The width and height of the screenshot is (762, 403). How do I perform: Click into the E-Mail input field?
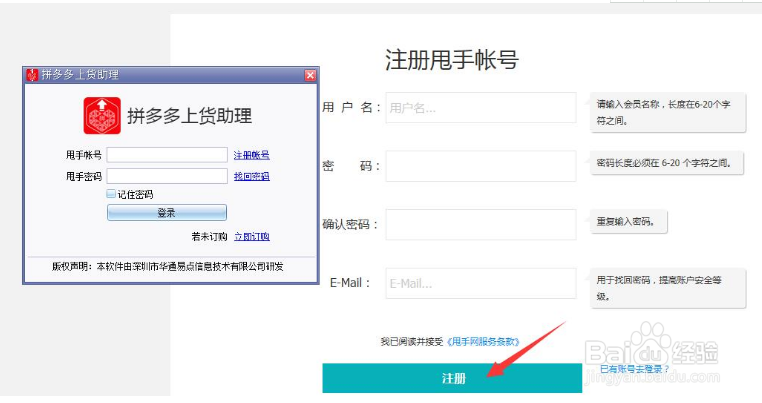coord(481,283)
